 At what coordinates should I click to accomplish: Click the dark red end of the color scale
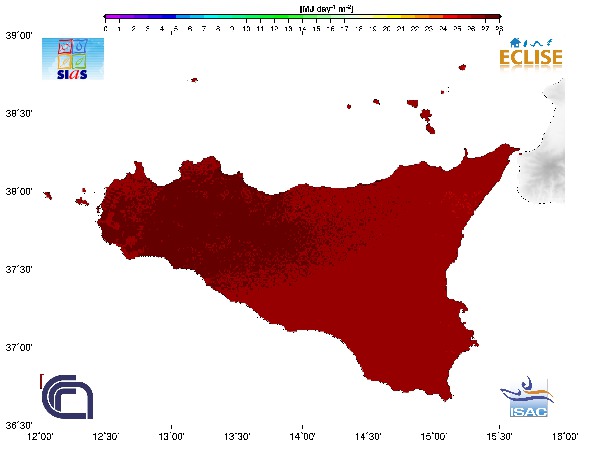tap(492, 17)
